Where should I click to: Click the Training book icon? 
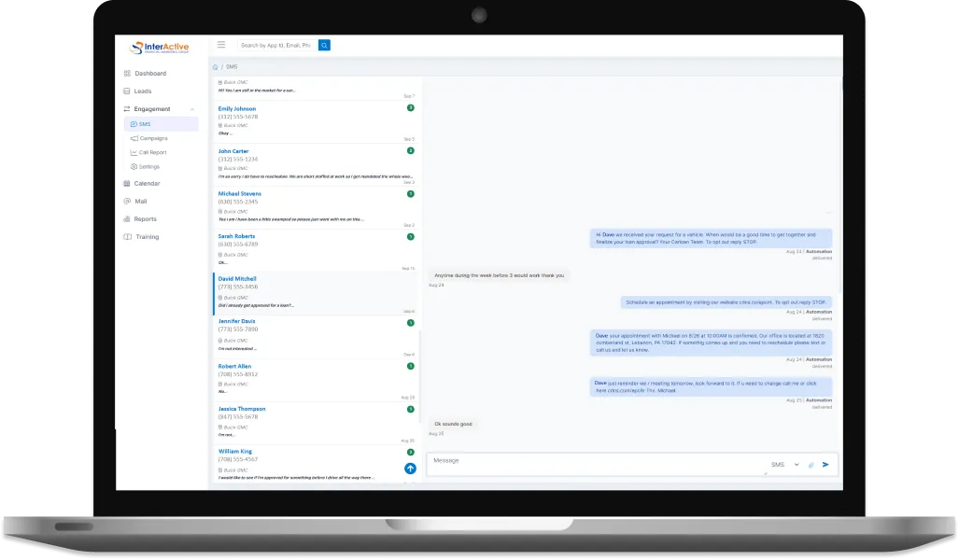tap(127, 236)
